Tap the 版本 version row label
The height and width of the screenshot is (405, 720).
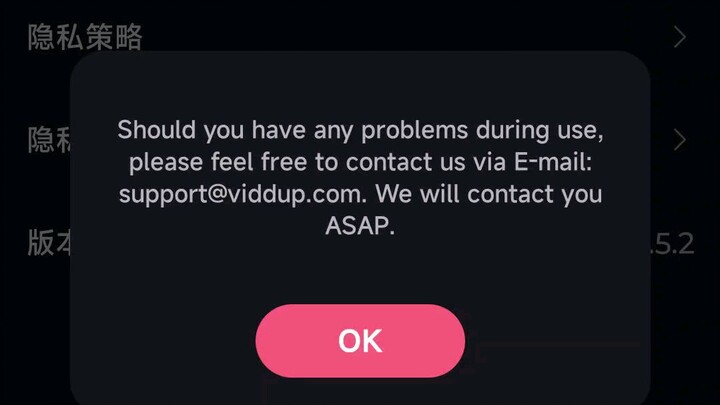point(50,242)
